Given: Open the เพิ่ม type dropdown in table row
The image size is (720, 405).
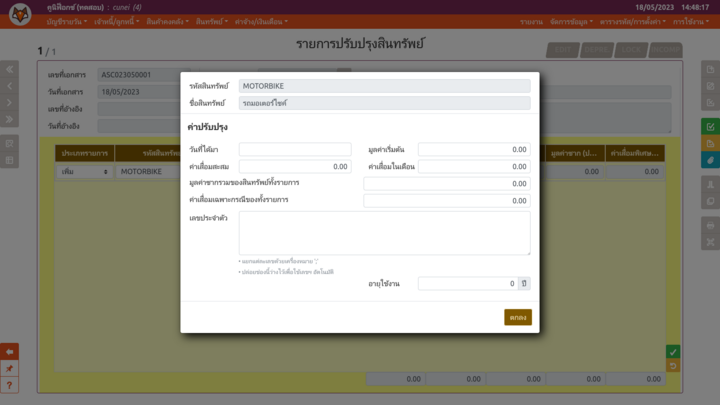Looking at the screenshot, I should [84, 171].
